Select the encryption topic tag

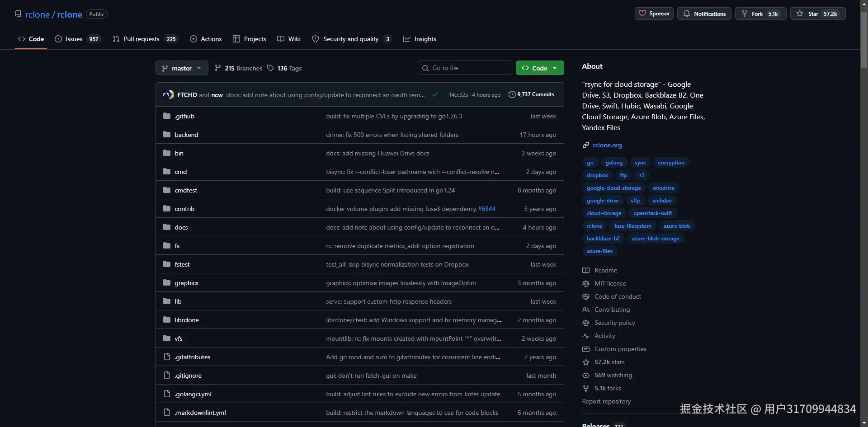671,163
